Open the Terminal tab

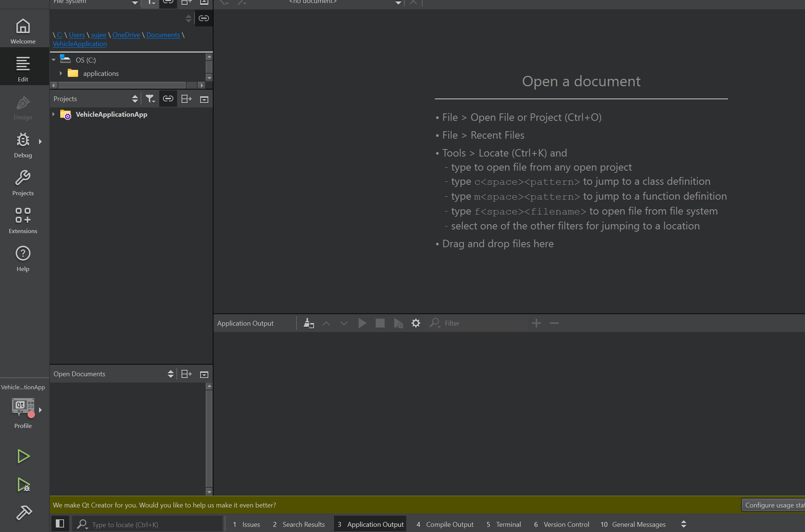click(504, 524)
